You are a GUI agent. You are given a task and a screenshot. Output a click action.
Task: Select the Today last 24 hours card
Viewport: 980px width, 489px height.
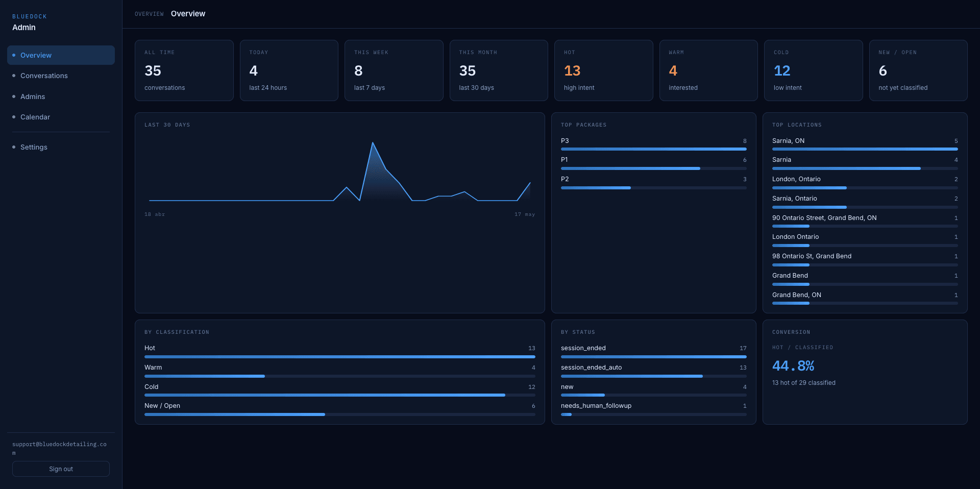(289, 70)
